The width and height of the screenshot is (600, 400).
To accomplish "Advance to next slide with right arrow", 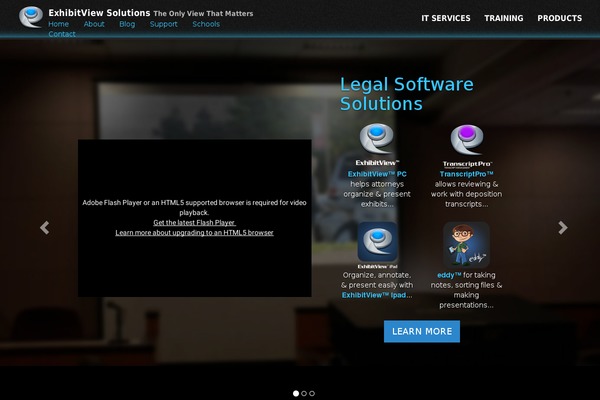I will 562,228.
